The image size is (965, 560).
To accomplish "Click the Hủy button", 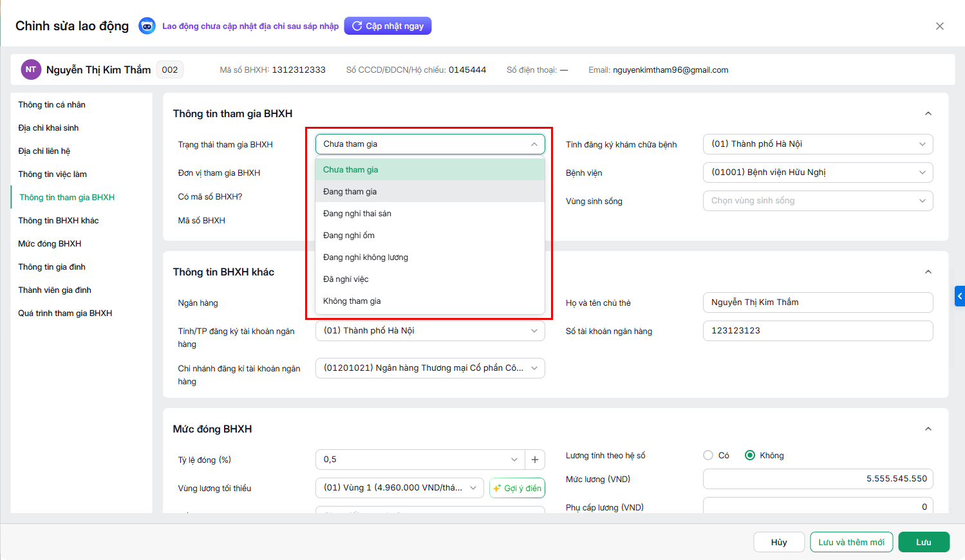I will (x=779, y=542).
